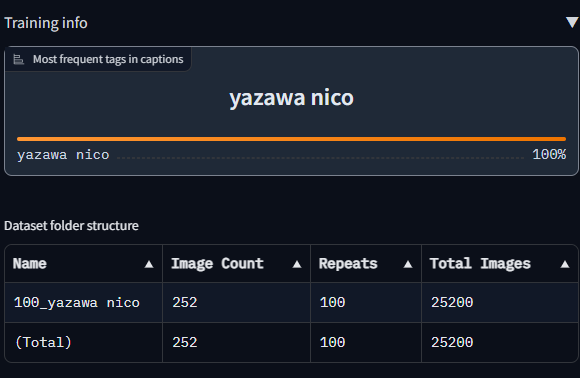This screenshot has height=378, width=580.
Task: Sort by Image Count column arrow
Action: [297, 264]
